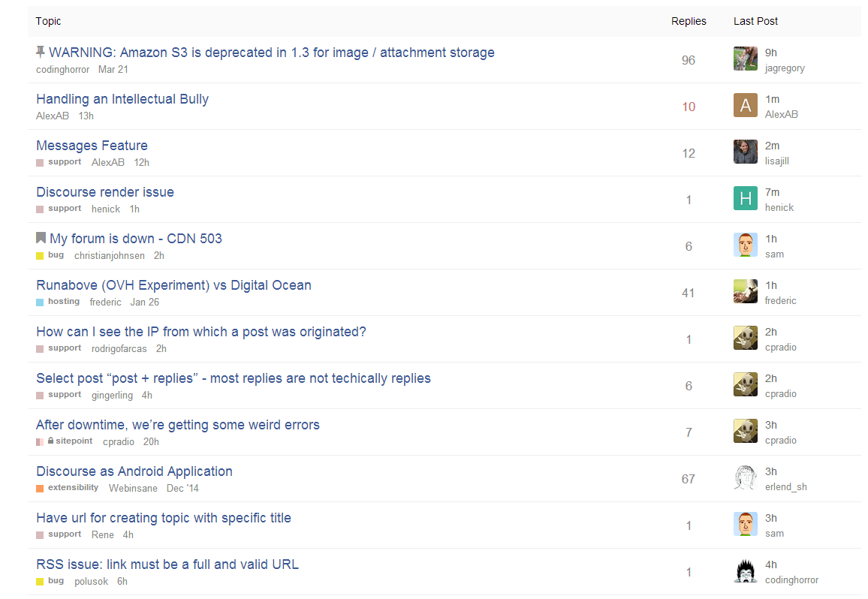This screenshot has width=868, height=599.
Task: Sort by the Replies column header
Action: (689, 21)
